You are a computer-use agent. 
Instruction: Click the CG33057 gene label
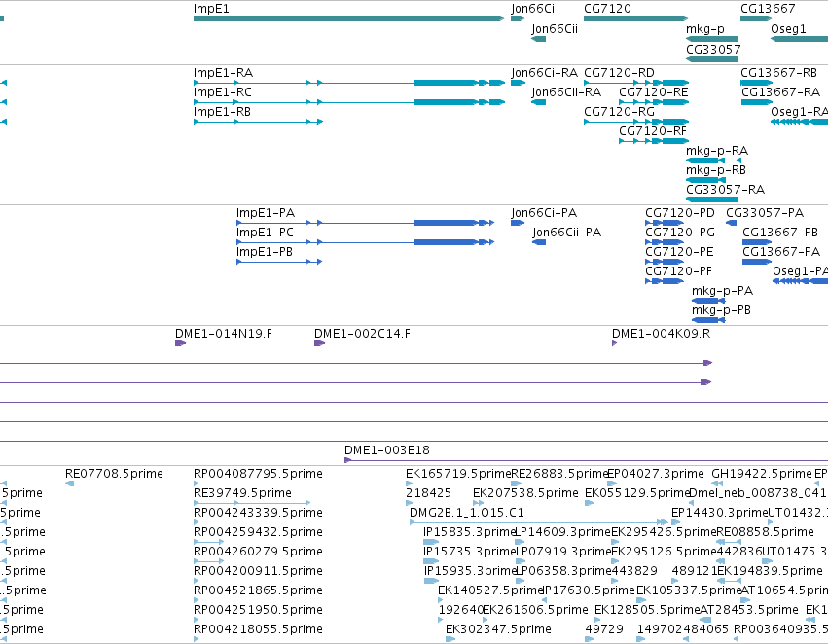pyautogui.click(x=713, y=49)
